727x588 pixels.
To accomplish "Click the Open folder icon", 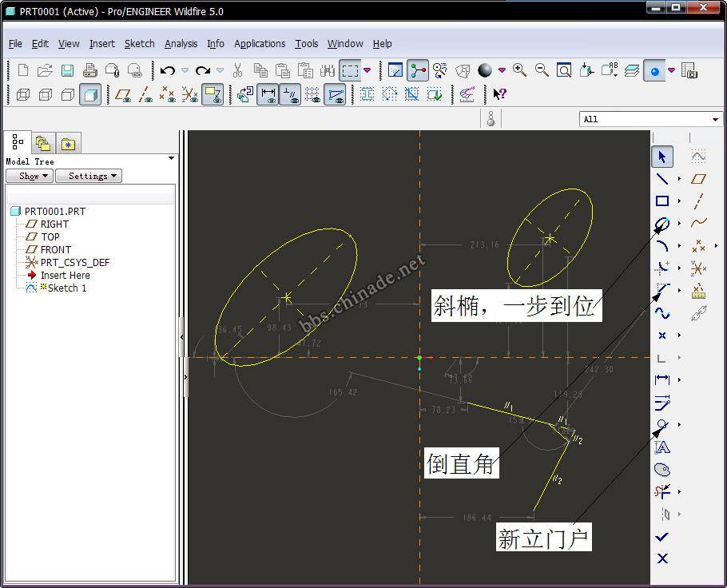I will pyautogui.click(x=45, y=70).
